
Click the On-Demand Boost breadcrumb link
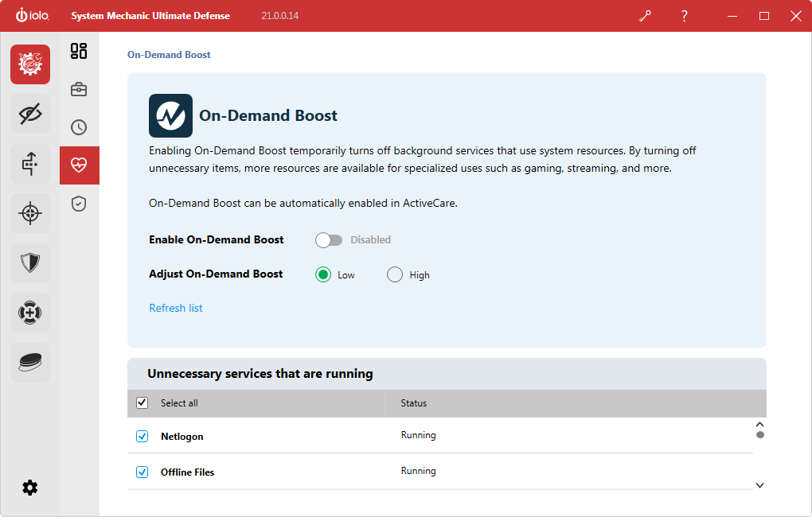click(x=169, y=55)
